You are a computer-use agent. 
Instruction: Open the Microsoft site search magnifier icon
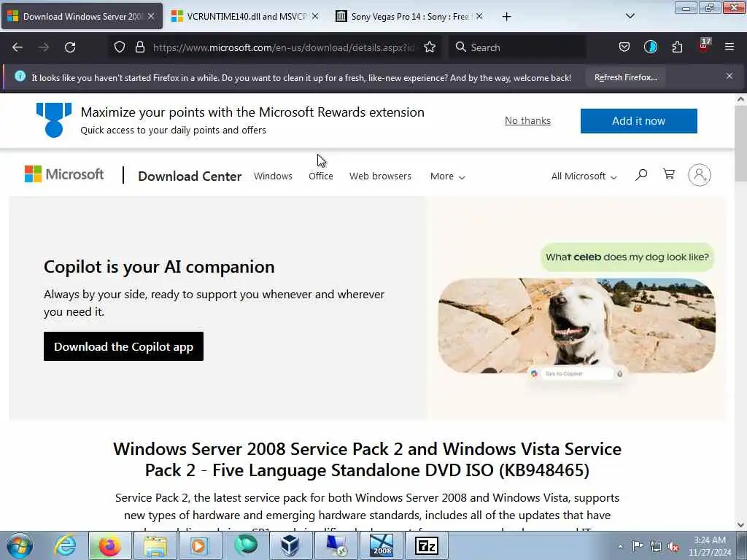[x=641, y=175]
